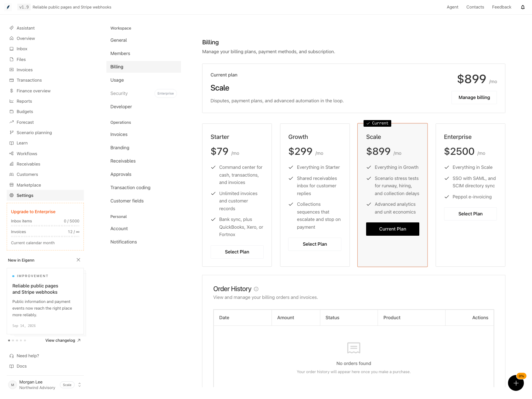The height and width of the screenshot is (399, 532).
Task: Open the Security Enterprise settings item
Action: point(144,93)
